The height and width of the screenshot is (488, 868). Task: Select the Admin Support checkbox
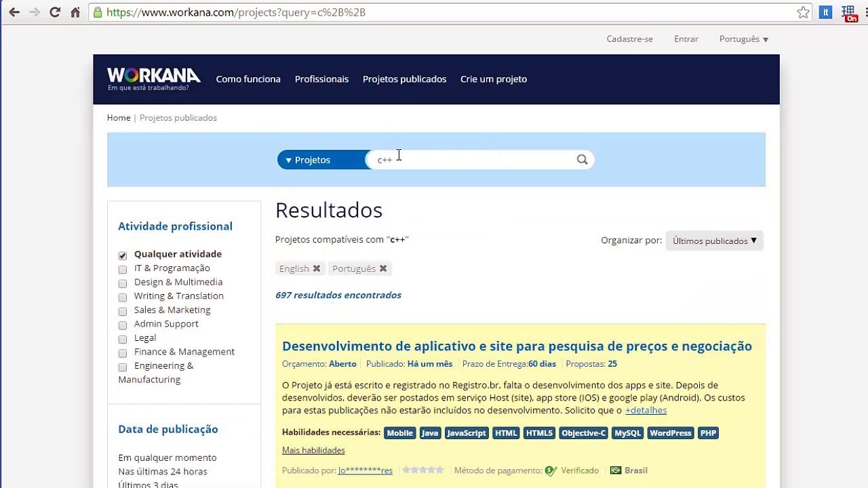tap(123, 325)
